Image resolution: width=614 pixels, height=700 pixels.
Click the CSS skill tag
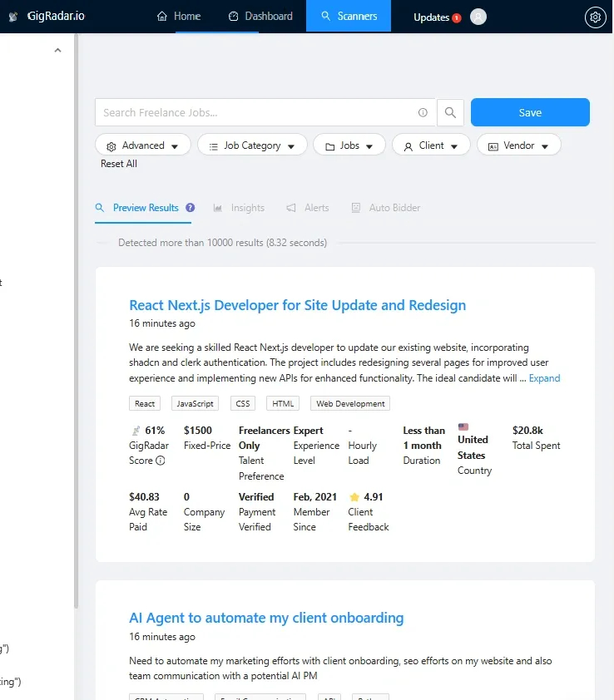(243, 403)
